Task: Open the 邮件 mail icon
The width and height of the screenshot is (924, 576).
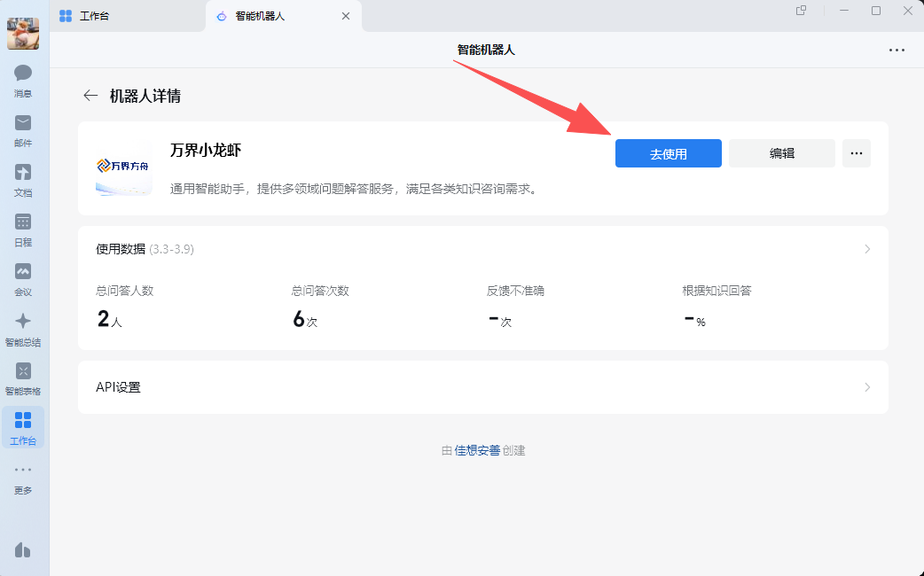Action: [x=23, y=123]
